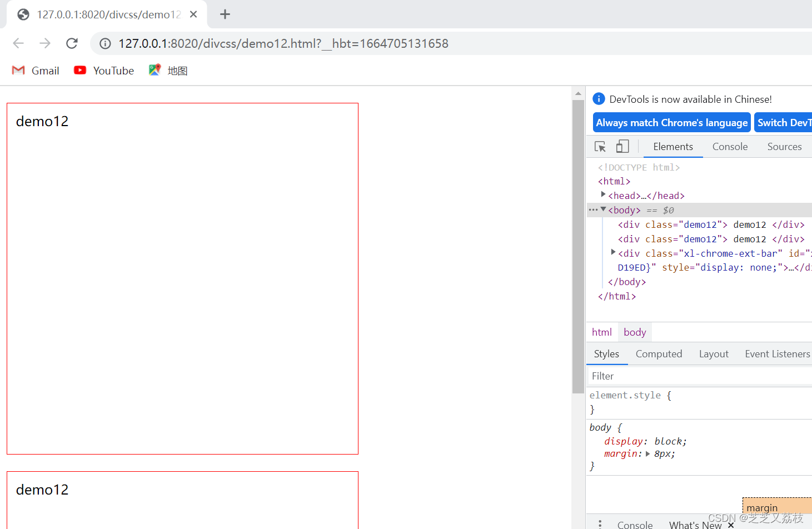Activate the inspect element picker
The height and width of the screenshot is (529, 812).
coord(600,147)
